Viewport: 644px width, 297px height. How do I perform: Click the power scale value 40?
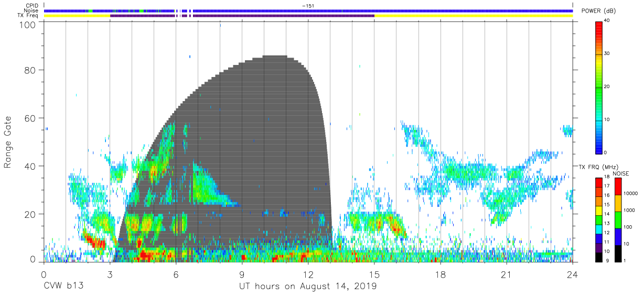(x=607, y=21)
